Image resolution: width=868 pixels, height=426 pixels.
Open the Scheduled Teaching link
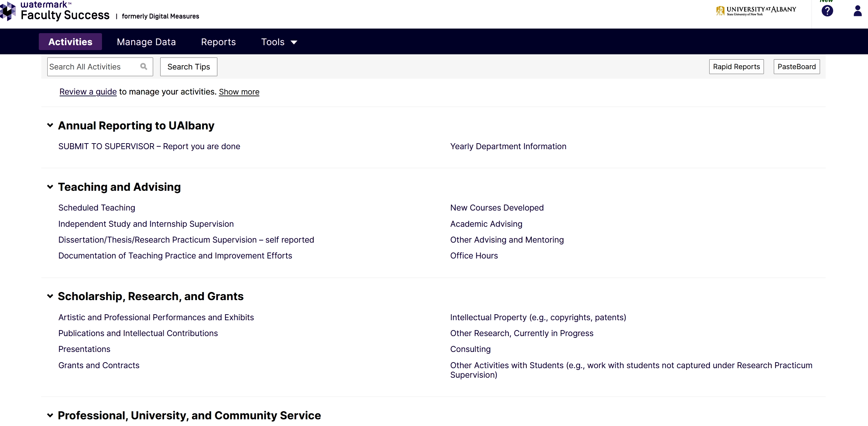coord(97,208)
